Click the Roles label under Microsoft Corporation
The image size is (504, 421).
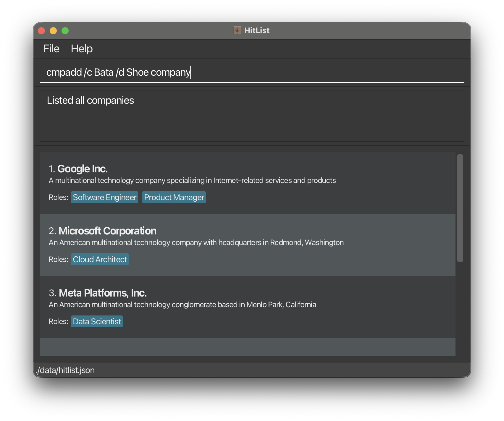click(59, 260)
